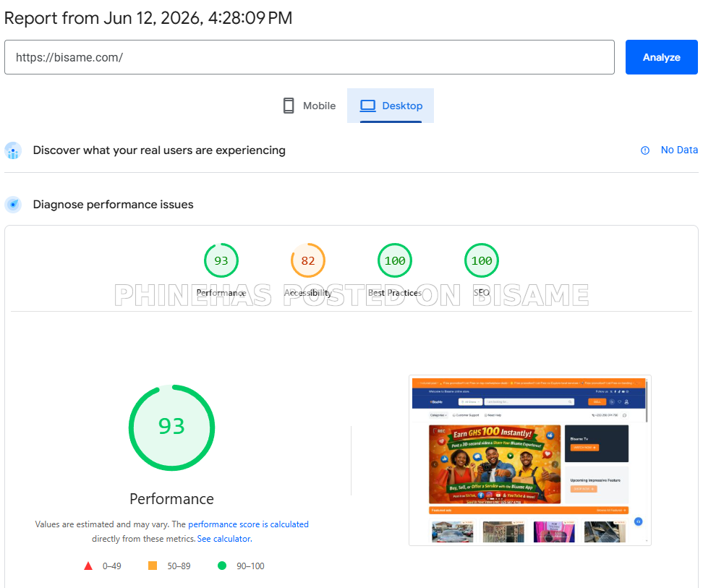703x588 pixels.
Task: Jump to the Accessibility score gauge 82
Action: [308, 260]
